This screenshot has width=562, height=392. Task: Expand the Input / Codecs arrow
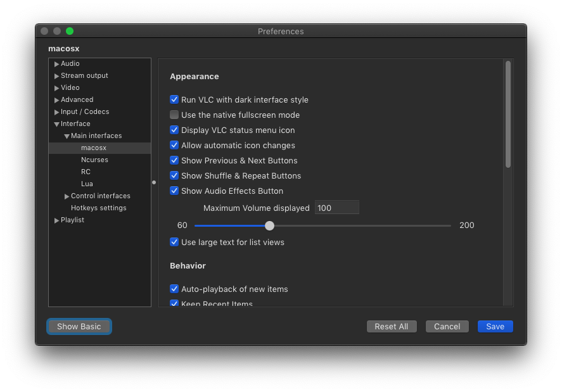(56, 112)
